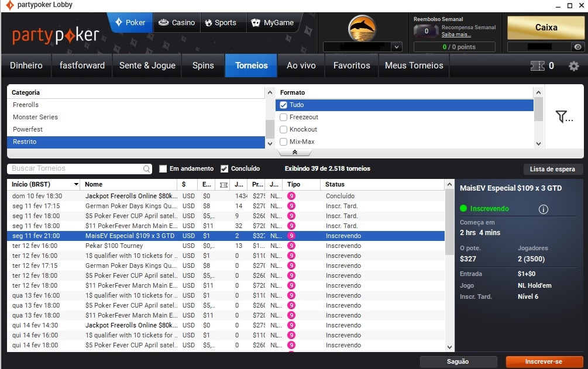Click type icon in Jackpot Freerolls dom 10 fev row
The width and height of the screenshot is (588, 369).
coord(291,196)
